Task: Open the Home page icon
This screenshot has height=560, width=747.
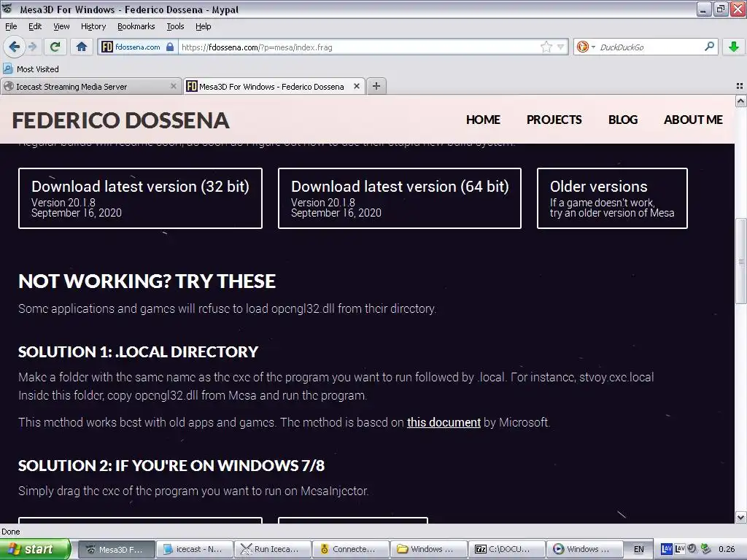Action: pos(82,47)
